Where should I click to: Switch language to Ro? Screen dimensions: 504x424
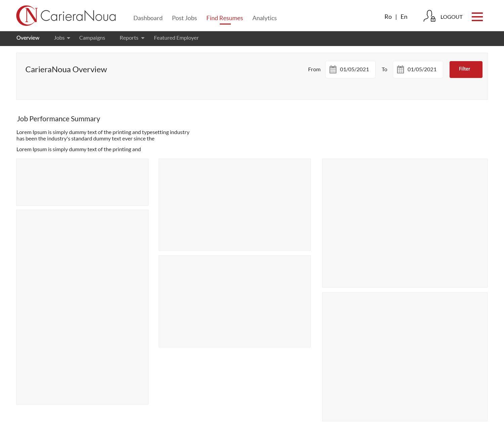click(x=388, y=17)
